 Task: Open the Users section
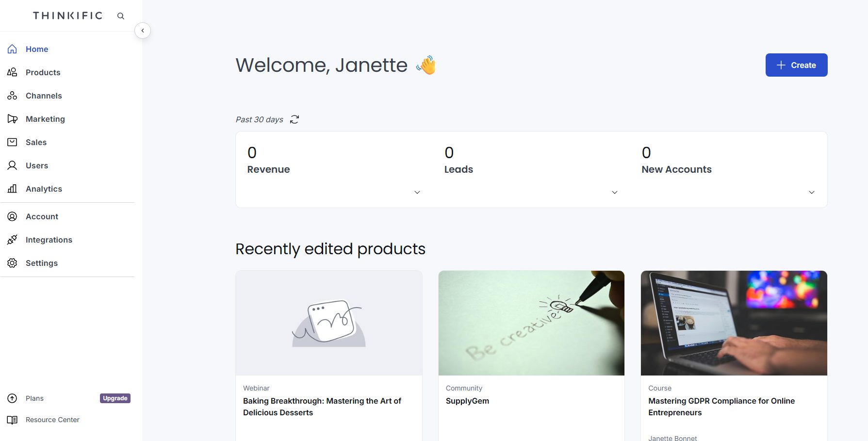click(x=37, y=165)
